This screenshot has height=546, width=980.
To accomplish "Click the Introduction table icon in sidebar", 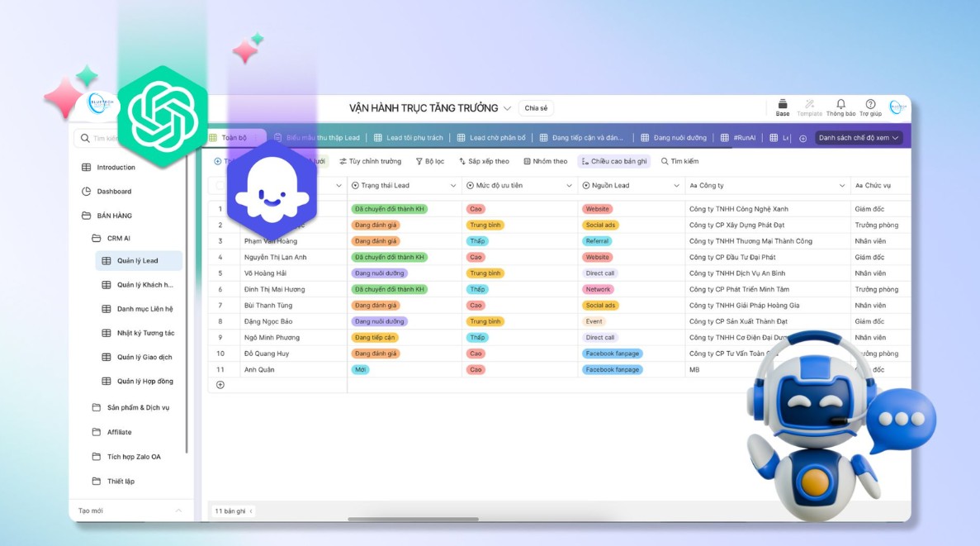I will pos(86,167).
